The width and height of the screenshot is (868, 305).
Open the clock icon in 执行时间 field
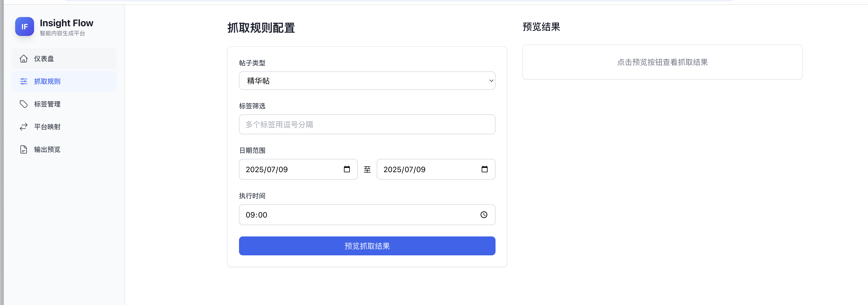484,215
